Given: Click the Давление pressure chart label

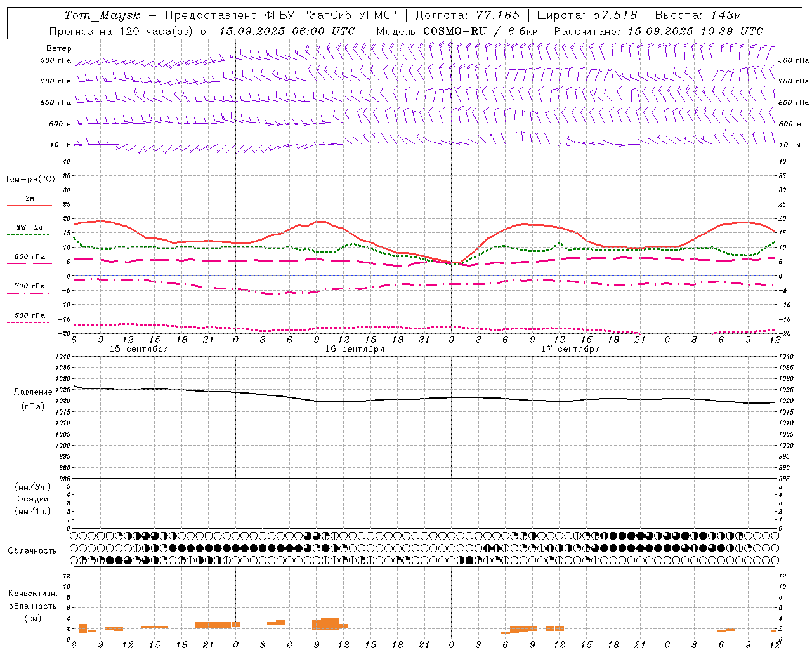Looking at the screenshot, I should click(33, 392).
